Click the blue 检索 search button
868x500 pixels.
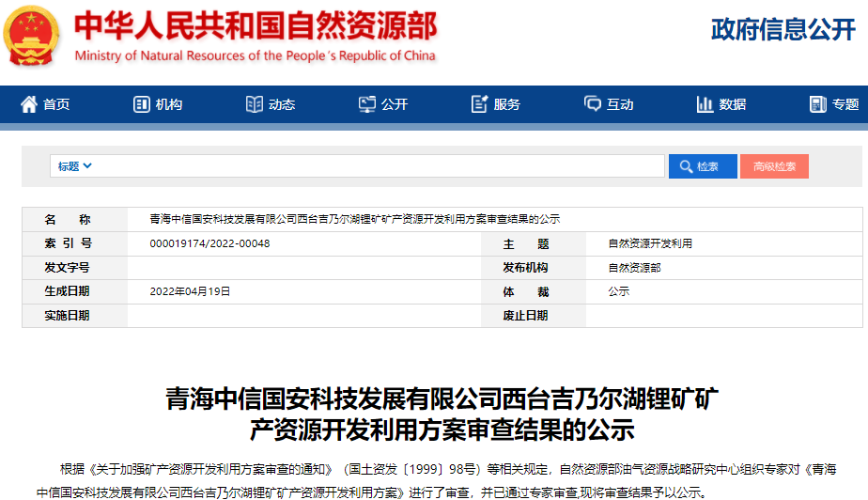click(703, 166)
